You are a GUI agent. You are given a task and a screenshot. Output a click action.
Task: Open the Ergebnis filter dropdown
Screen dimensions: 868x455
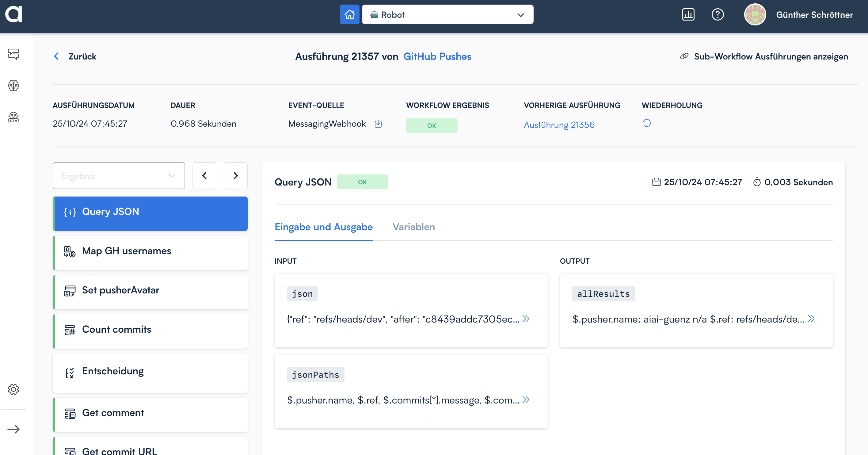click(119, 176)
